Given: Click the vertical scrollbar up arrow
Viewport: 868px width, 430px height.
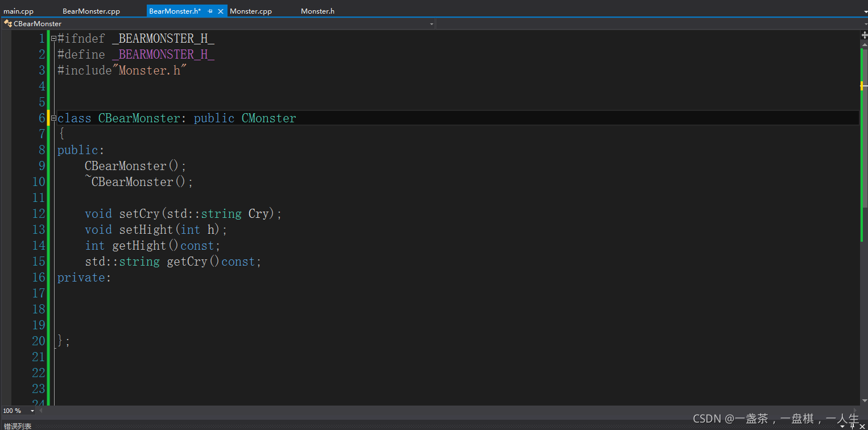Looking at the screenshot, I should 864,43.
